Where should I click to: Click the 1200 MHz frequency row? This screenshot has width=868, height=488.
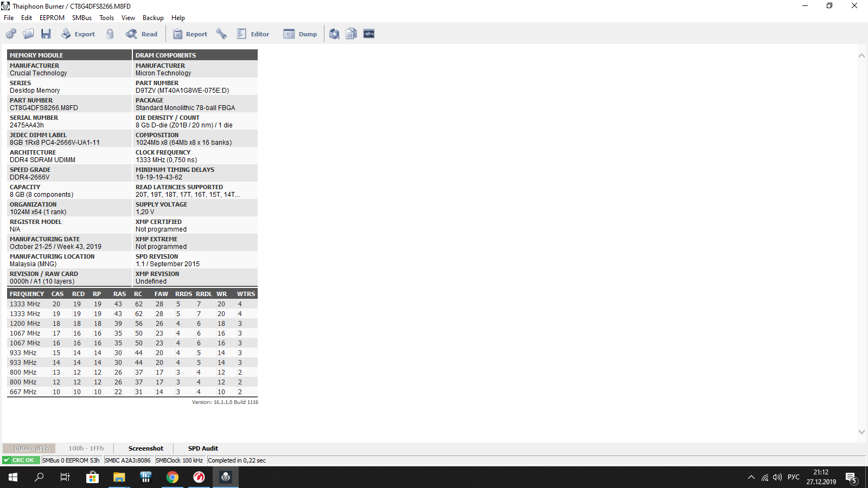(x=132, y=324)
